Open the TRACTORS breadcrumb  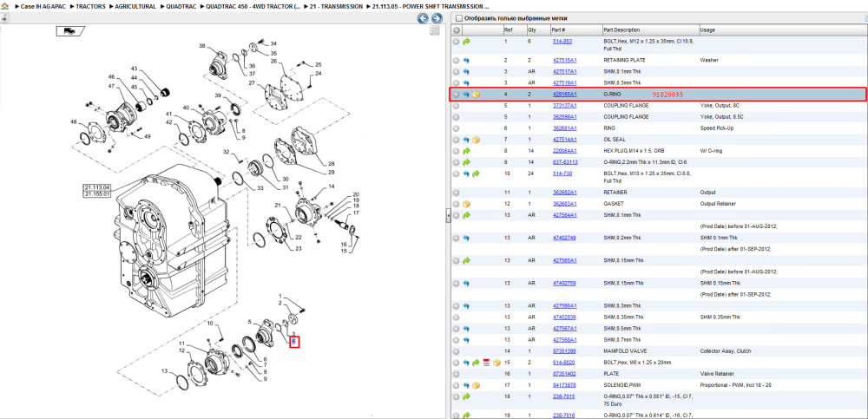90,6
